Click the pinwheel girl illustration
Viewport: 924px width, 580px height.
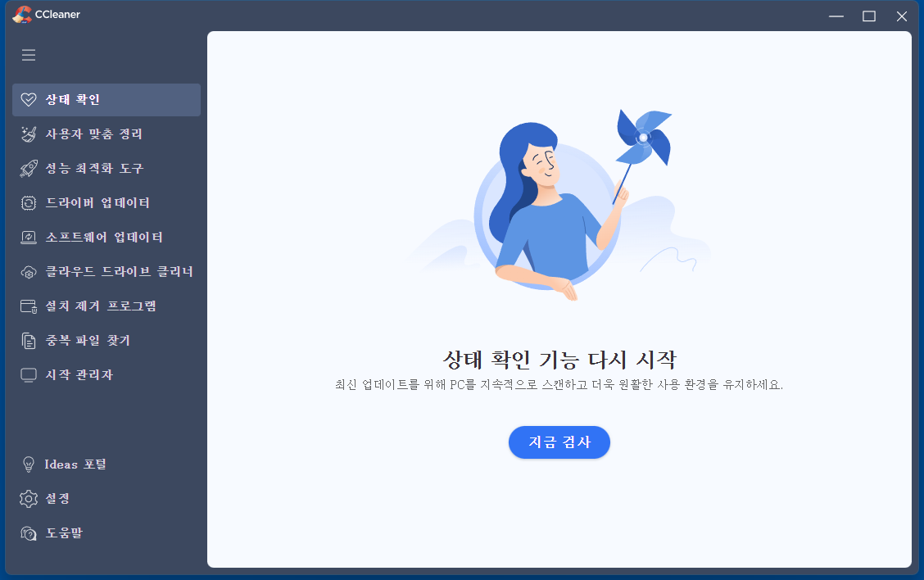coord(558,205)
